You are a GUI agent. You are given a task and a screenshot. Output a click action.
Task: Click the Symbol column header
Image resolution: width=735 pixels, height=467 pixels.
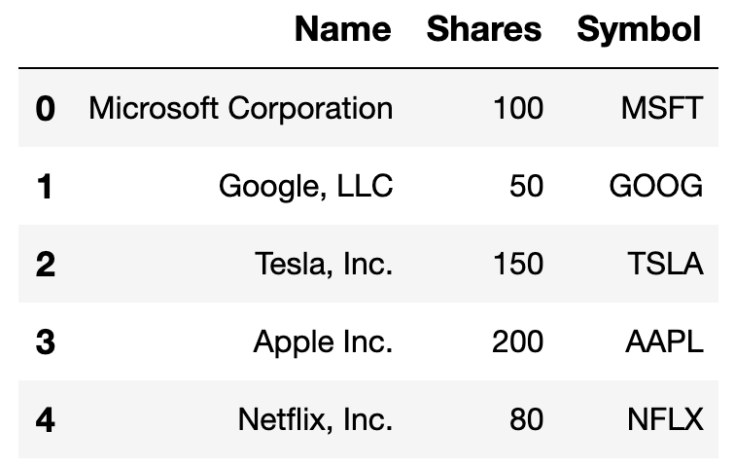(x=639, y=31)
